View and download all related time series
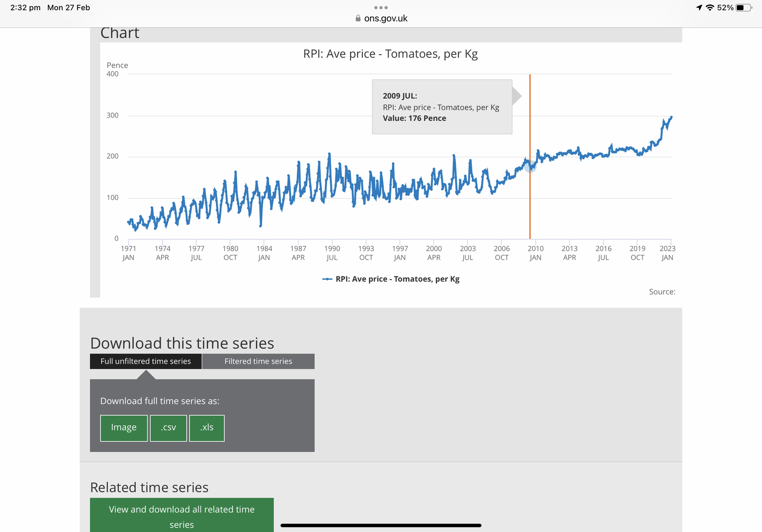The width and height of the screenshot is (762, 532). [181, 516]
